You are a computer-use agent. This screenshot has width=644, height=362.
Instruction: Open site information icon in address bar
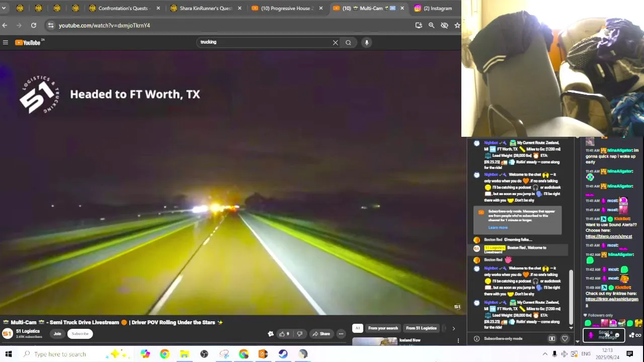pyautogui.click(x=50, y=25)
